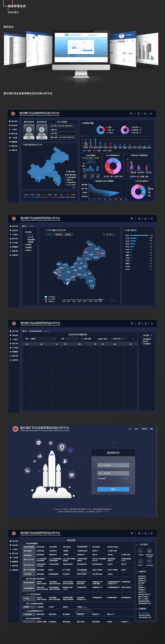Click the zoom-in plus icon above the 2017 map

click(x=107, y=234)
